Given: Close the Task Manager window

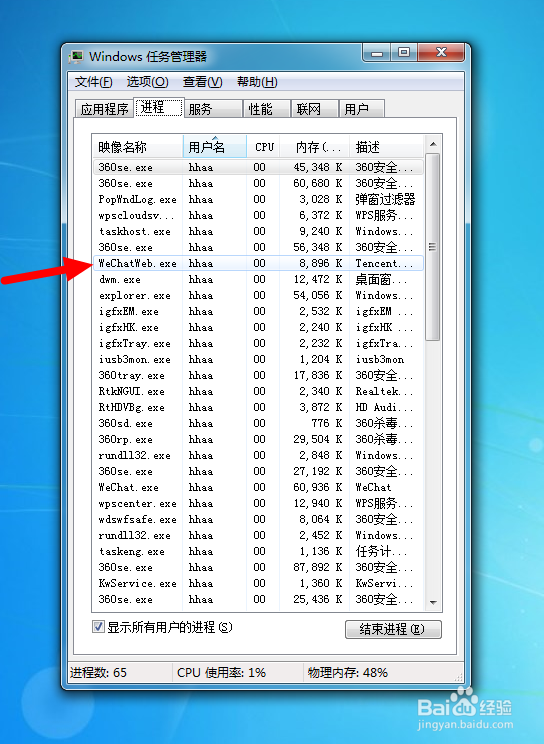Looking at the screenshot, I should [x=441, y=53].
